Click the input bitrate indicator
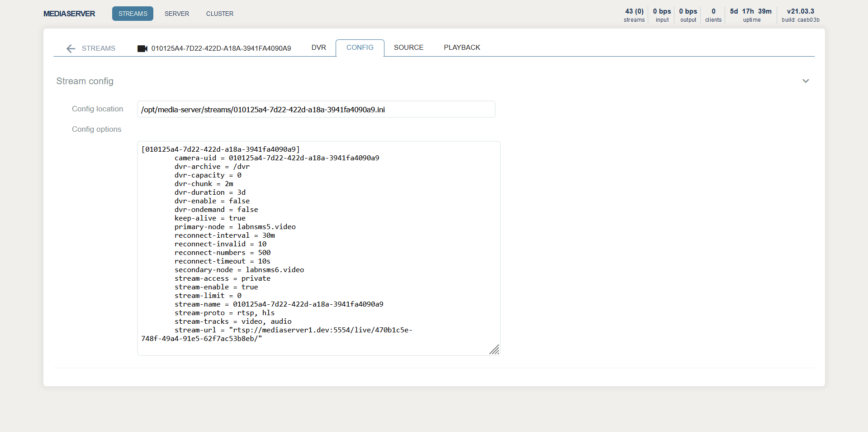Image resolution: width=868 pixels, height=432 pixels. coord(662,15)
